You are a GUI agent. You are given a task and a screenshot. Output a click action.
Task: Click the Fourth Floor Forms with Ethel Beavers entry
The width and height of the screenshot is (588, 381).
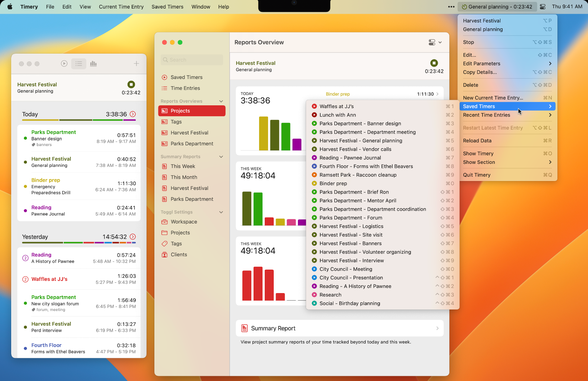[x=79, y=348]
